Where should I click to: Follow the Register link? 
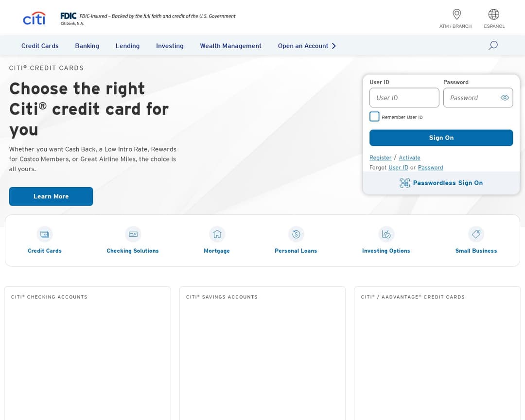click(x=380, y=157)
